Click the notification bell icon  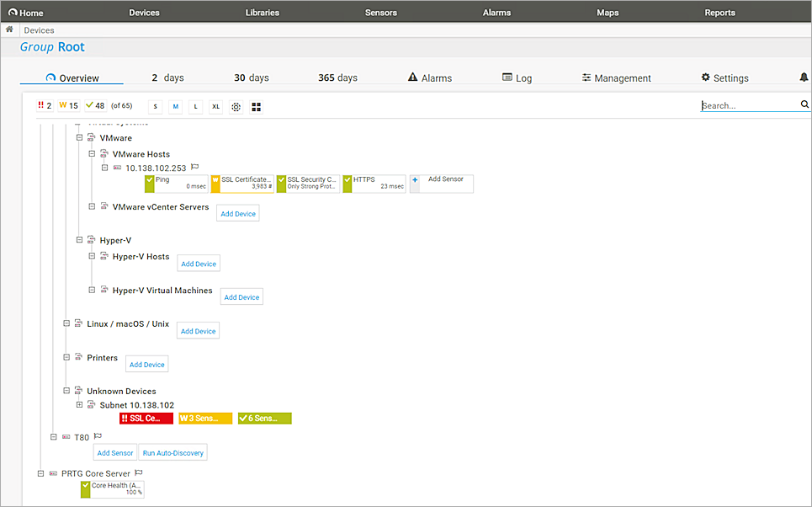804,77
